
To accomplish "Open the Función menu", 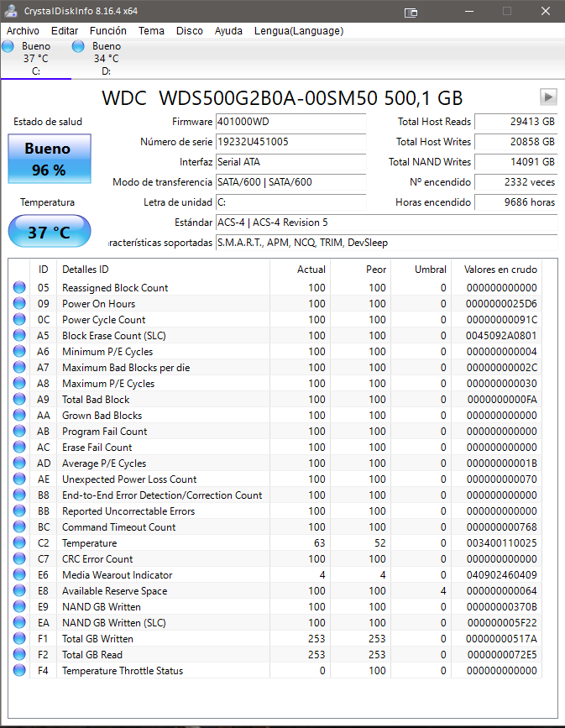I will (108, 30).
